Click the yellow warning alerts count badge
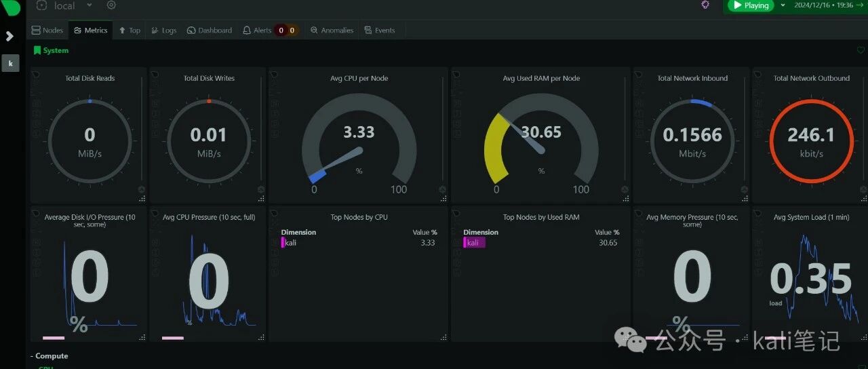 click(292, 31)
